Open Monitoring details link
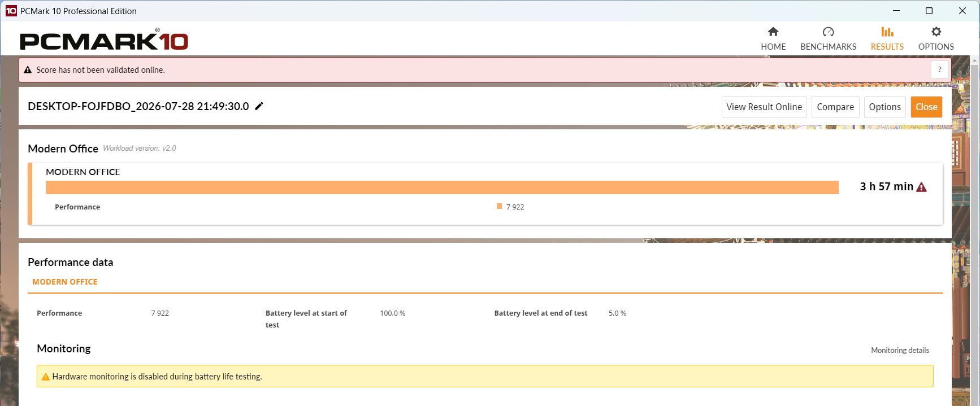Image resolution: width=980 pixels, height=406 pixels. [x=900, y=350]
